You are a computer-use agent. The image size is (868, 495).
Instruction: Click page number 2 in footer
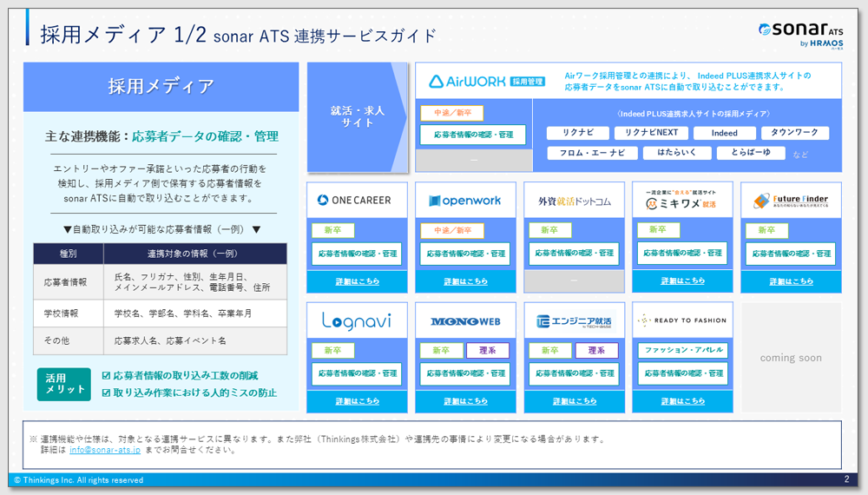[846, 479]
